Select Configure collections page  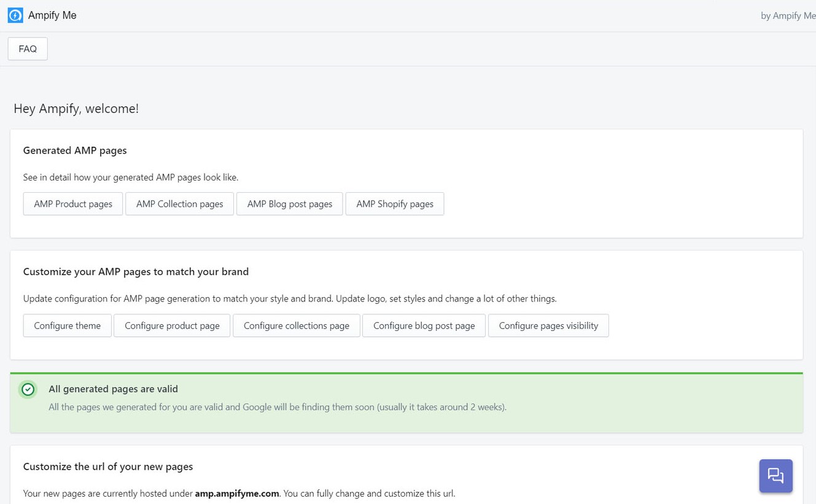[296, 325]
